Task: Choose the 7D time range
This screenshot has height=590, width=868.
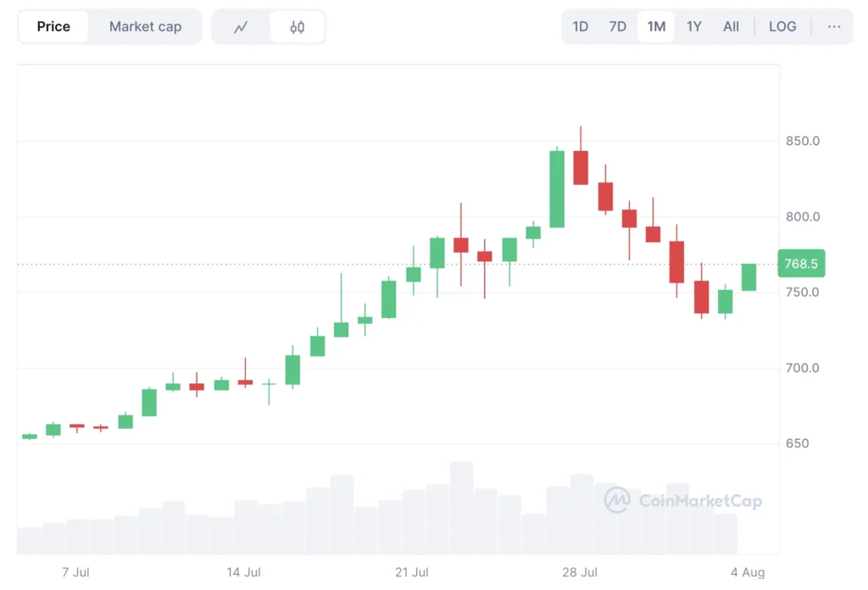Action: coord(618,27)
